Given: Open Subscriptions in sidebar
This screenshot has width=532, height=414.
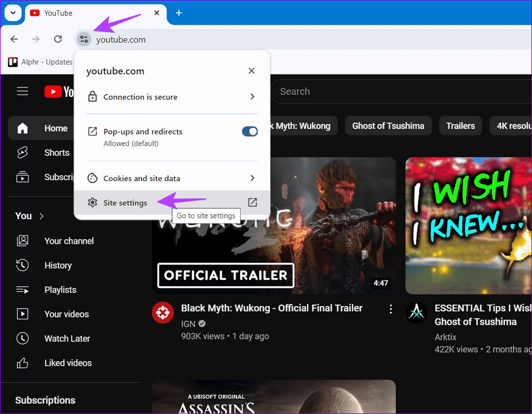Looking at the screenshot, I should pyautogui.click(x=41, y=177).
